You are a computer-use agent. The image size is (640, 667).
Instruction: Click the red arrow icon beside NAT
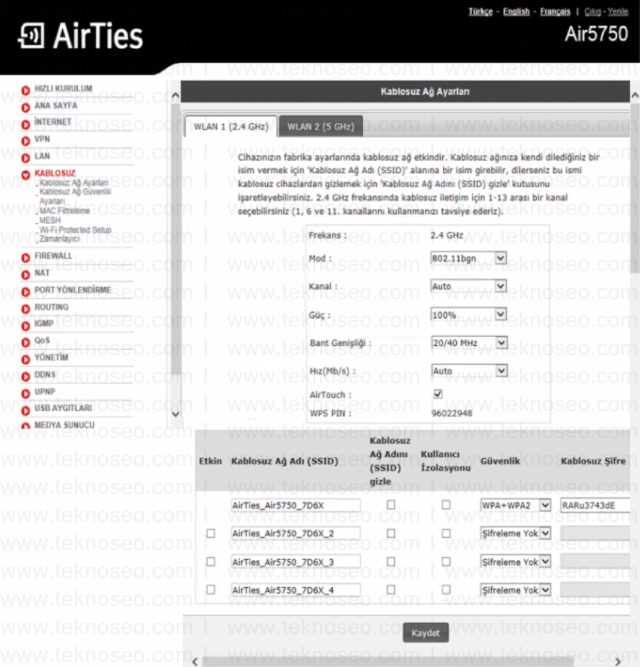click(26, 275)
